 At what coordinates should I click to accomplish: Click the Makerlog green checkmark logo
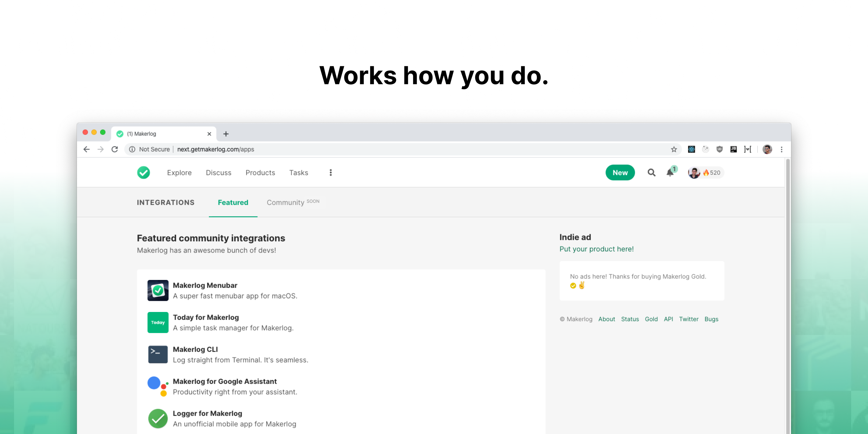coord(143,173)
